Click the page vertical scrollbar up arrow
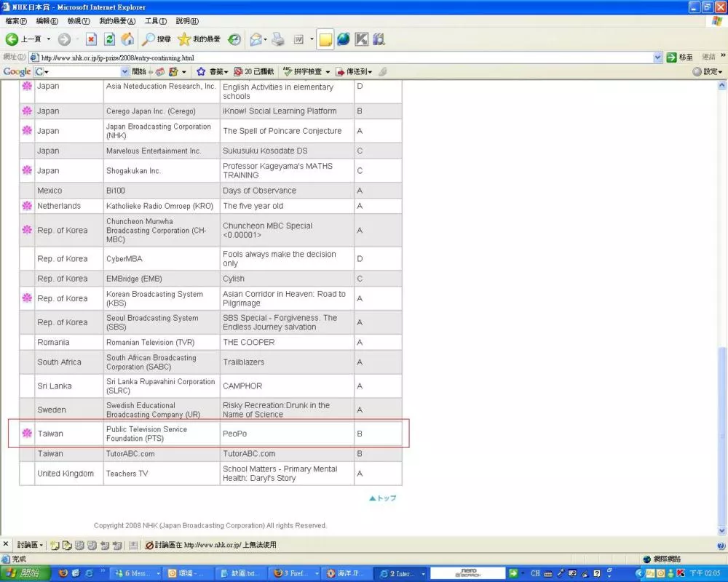Screen dimensions: 728x582 click(x=722, y=85)
